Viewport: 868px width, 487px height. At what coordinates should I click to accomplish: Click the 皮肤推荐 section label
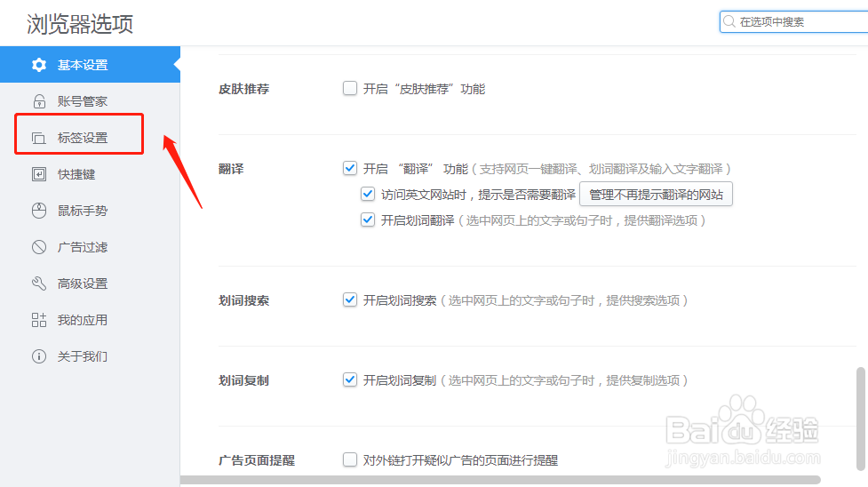click(244, 89)
